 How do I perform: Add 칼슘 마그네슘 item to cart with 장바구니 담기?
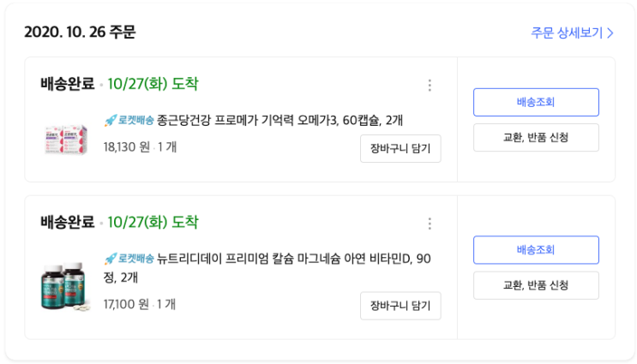tap(400, 305)
